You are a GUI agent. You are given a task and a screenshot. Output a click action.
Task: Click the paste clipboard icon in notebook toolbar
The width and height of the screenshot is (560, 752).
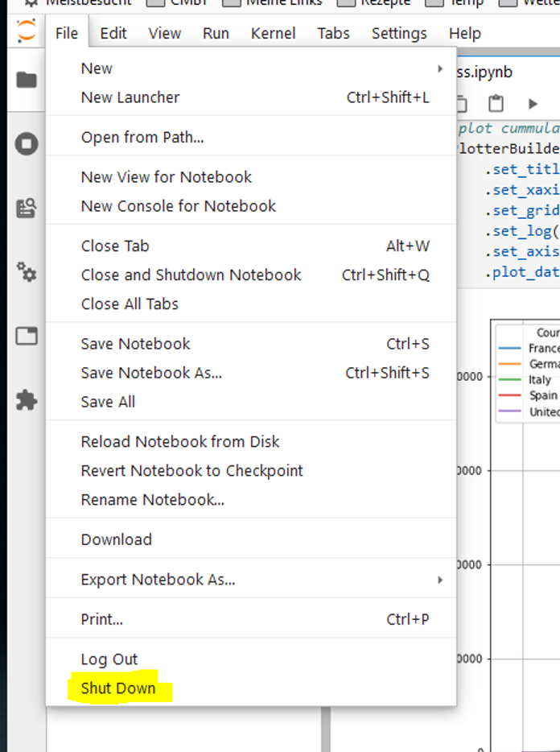click(x=496, y=104)
